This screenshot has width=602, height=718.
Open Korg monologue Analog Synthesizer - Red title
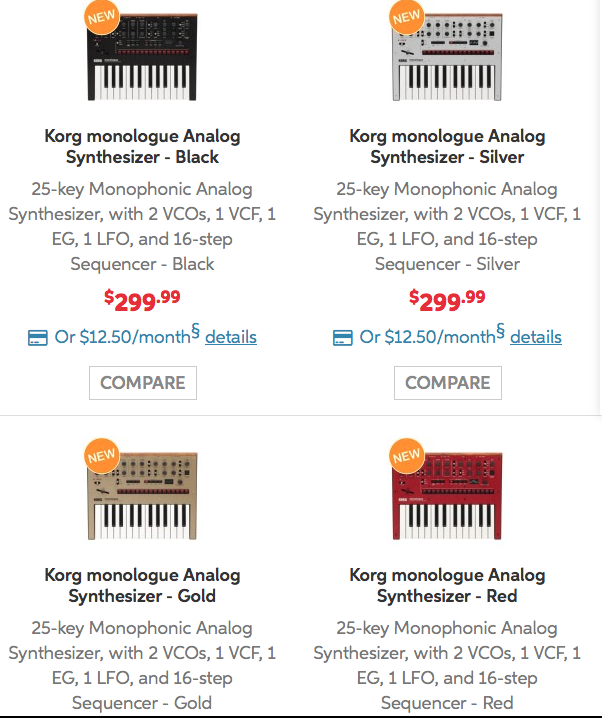tap(447, 585)
